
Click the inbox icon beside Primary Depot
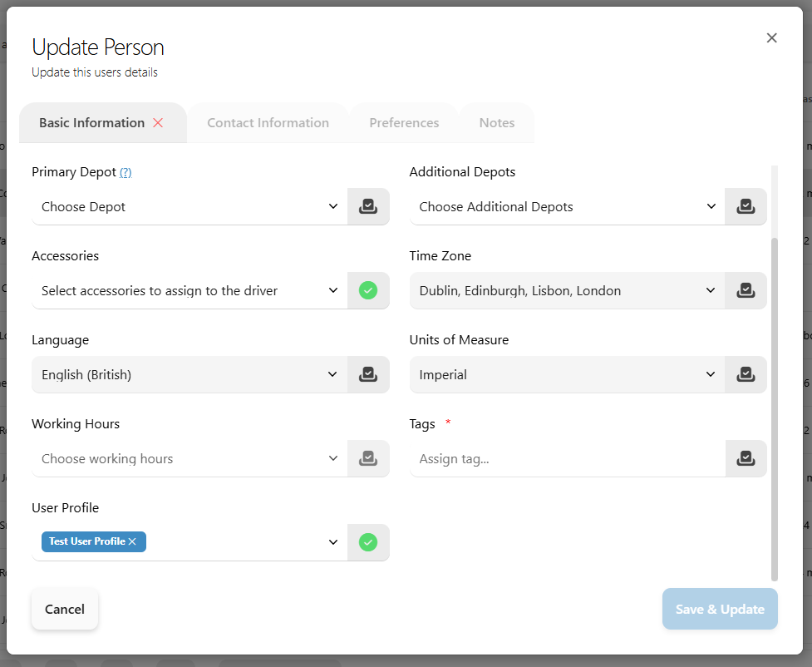368,206
